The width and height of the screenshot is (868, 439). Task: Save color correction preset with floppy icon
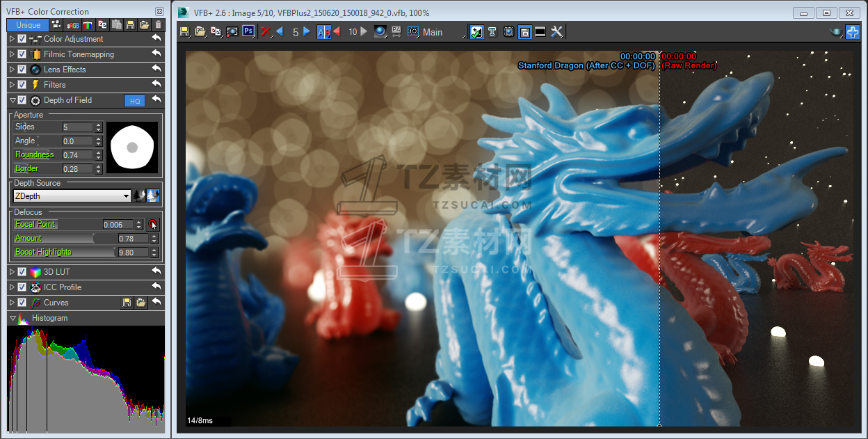click(130, 25)
